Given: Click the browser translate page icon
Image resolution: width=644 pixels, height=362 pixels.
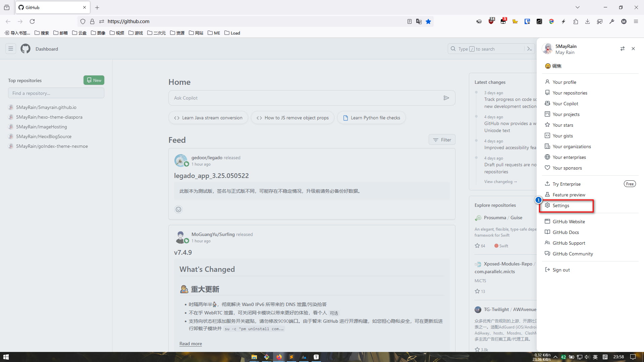Looking at the screenshot, I should pyautogui.click(x=419, y=21).
